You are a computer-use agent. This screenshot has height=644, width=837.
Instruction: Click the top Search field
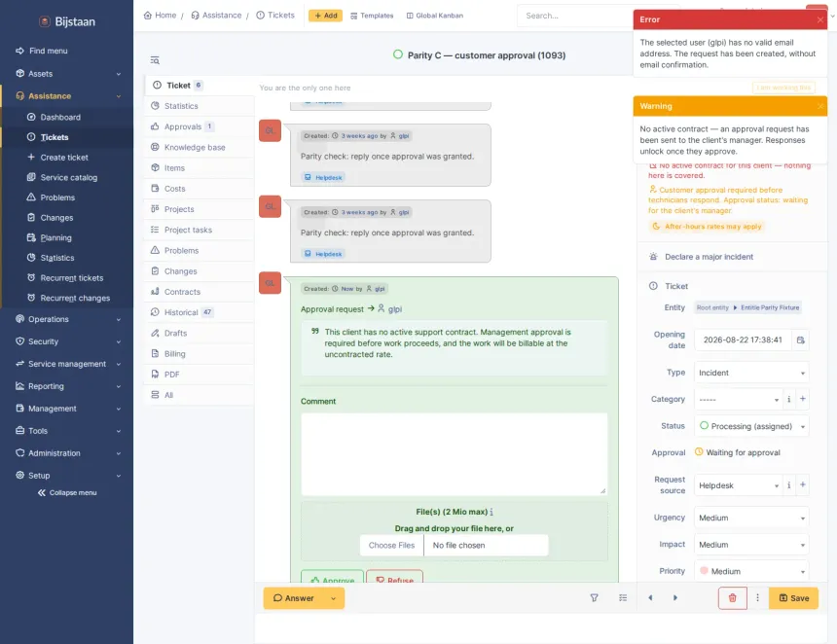pyautogui.click(x=576, y=16)
